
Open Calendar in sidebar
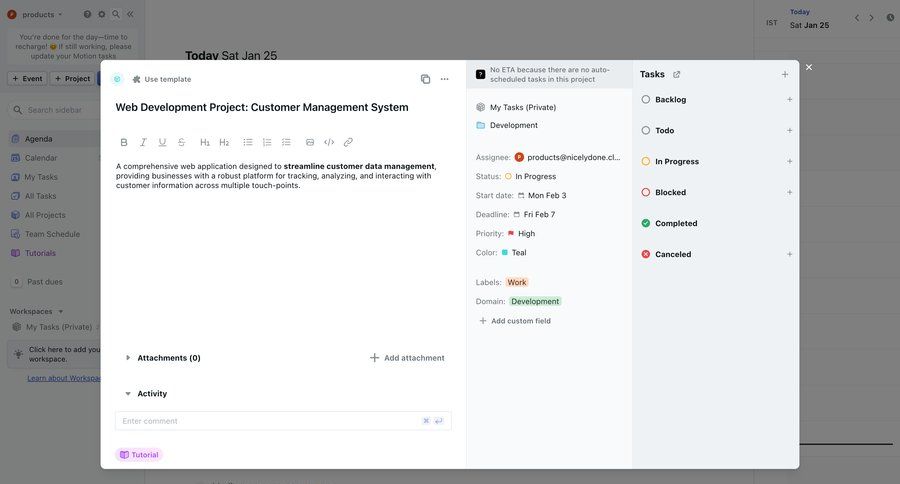coord(41,158)
